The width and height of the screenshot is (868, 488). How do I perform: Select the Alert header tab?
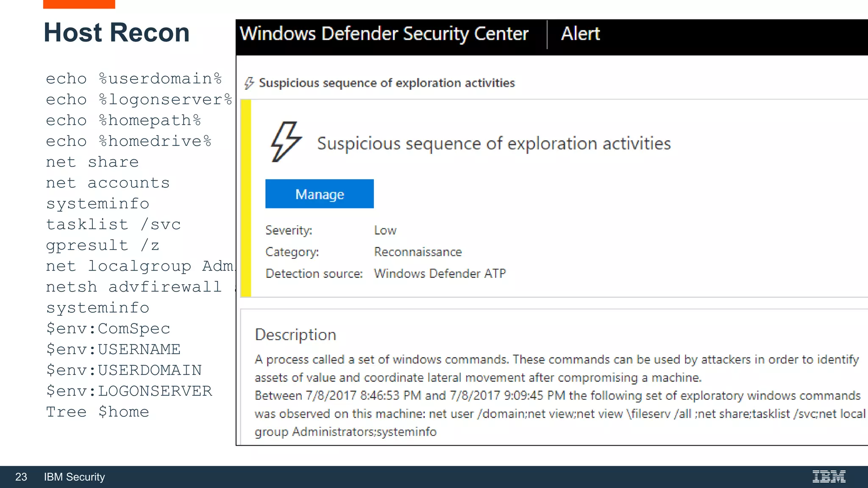click(x=580, y=33)
